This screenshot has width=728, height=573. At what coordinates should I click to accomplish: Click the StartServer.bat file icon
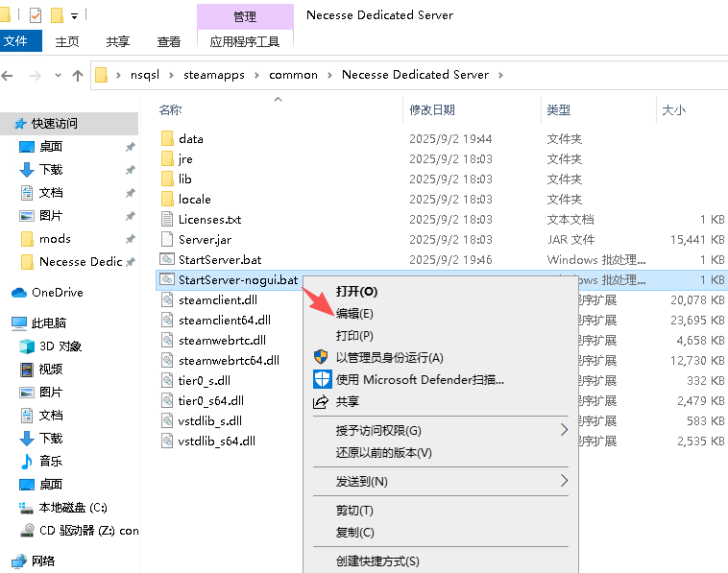tap(167, 259)
